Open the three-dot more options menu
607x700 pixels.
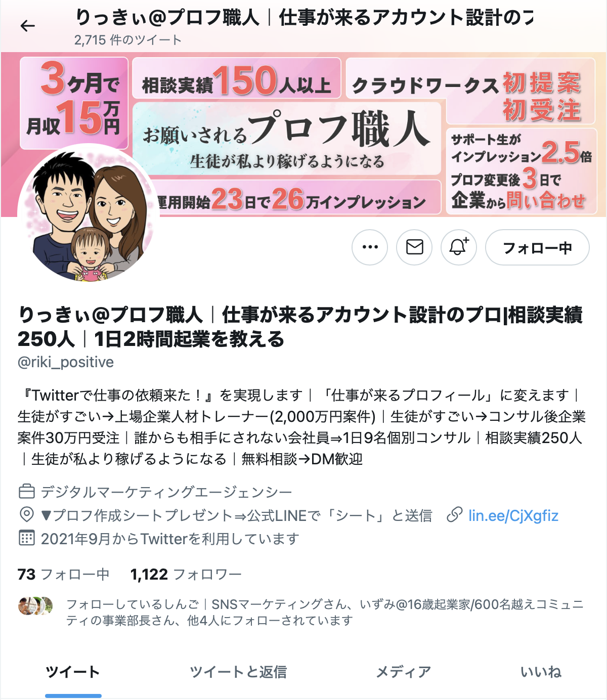pos(370,247)
